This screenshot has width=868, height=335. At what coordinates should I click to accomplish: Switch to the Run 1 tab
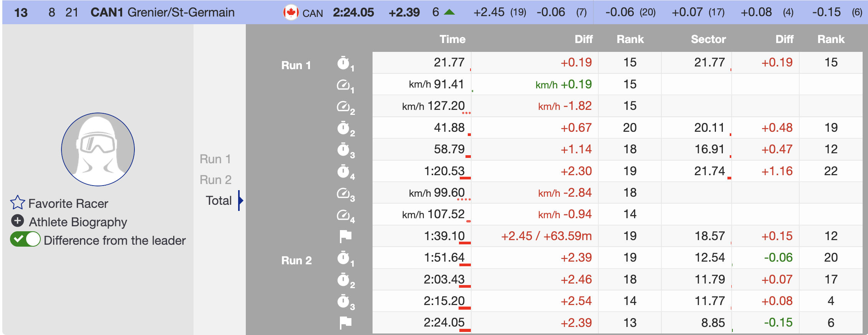215,159
